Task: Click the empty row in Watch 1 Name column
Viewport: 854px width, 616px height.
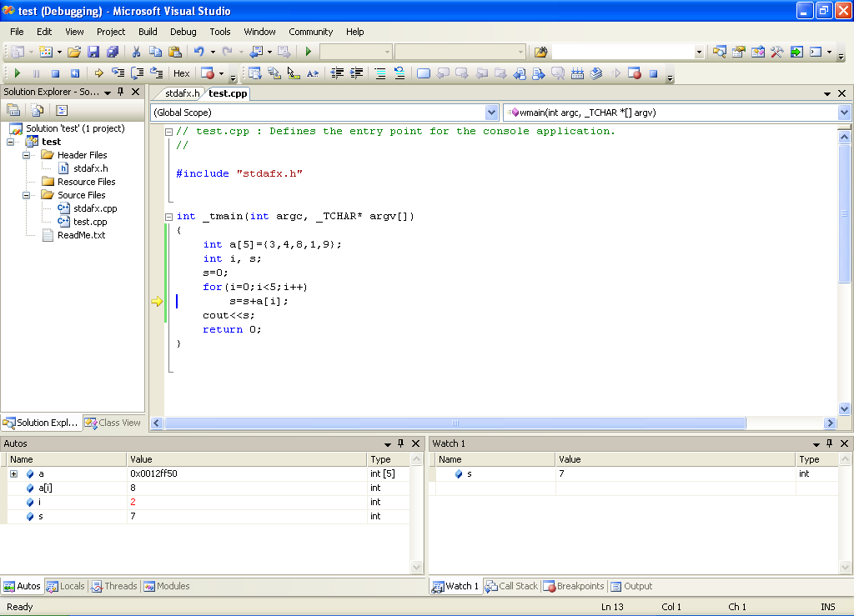Action: tap(495, 488)
